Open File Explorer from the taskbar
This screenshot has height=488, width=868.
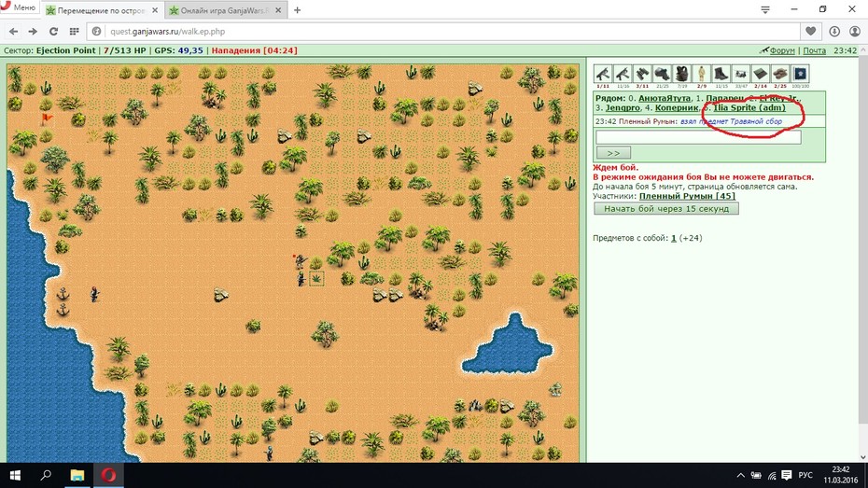pyautogui.click(x=77, y=475)
